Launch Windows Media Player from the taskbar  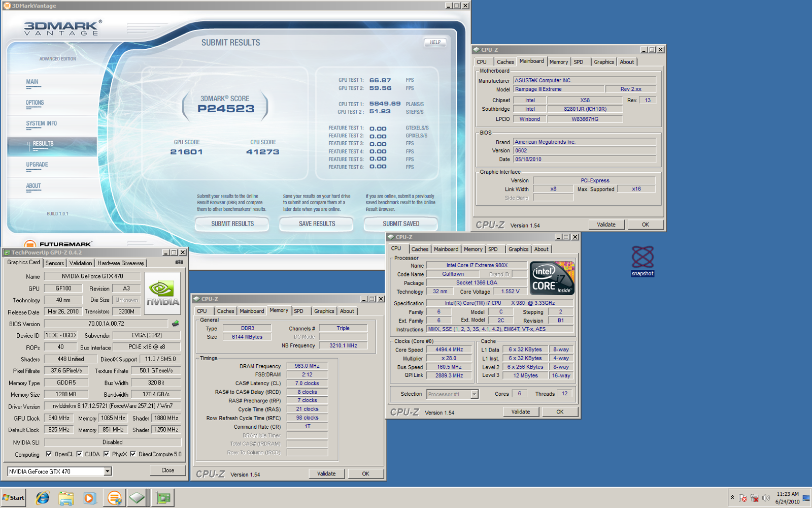[x=89, y=498]
